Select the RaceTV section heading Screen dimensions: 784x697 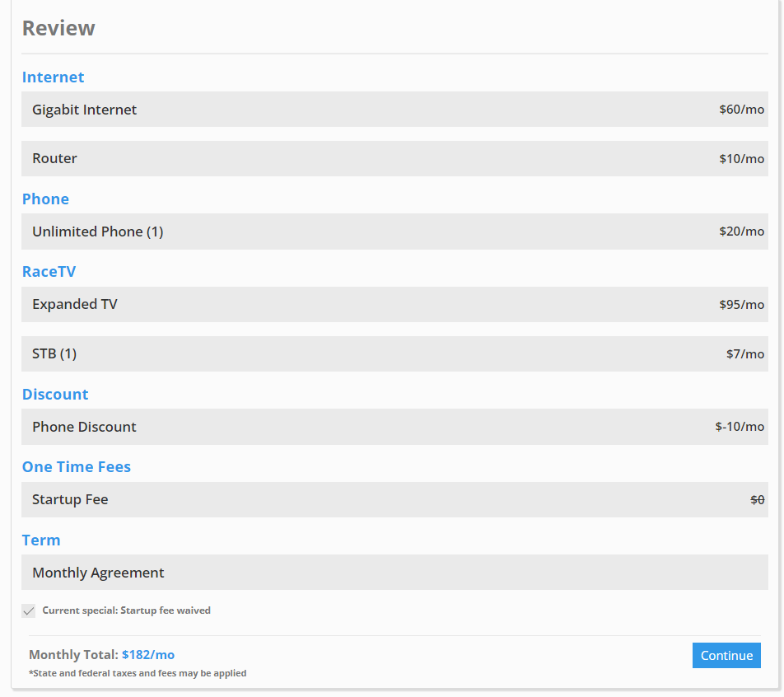[49, 272]
